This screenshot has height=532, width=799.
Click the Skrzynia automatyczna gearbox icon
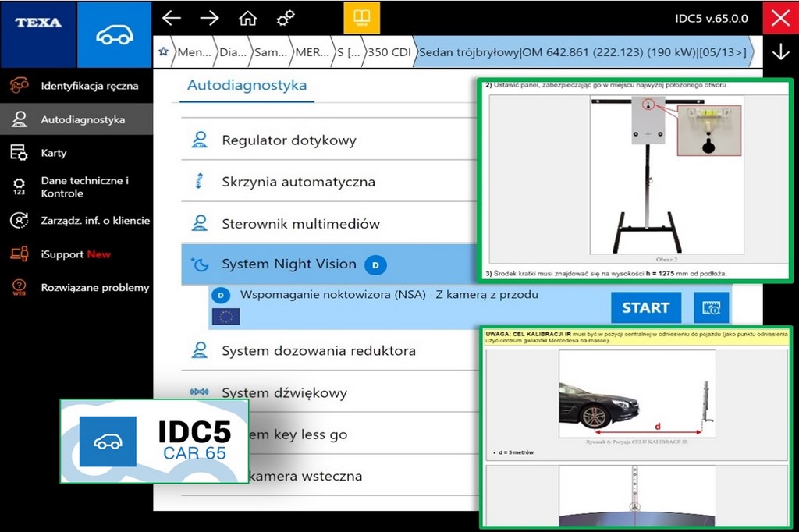coord(199,182)
